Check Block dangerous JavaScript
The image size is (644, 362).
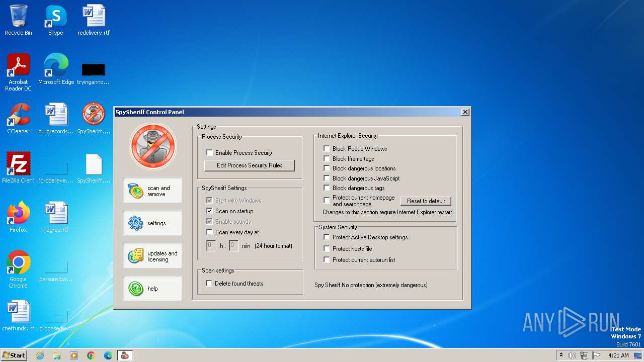(327, 178)
